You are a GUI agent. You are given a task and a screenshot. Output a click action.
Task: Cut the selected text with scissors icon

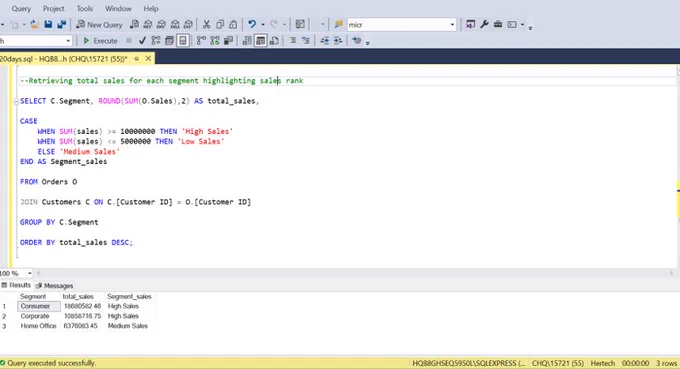(206, 25)
